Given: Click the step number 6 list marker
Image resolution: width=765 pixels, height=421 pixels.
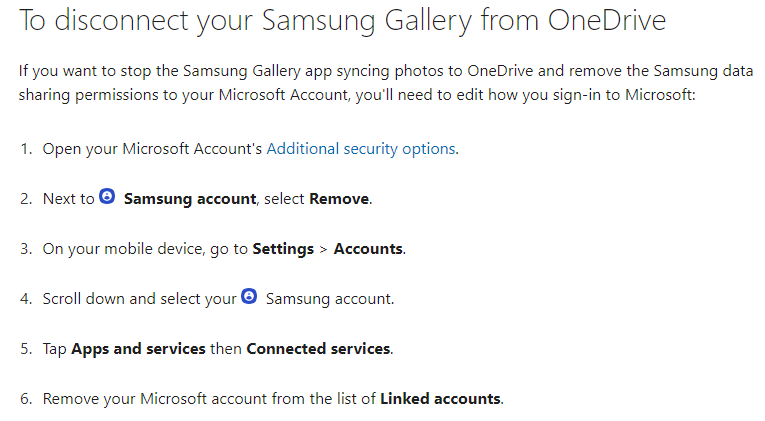Looking at the screenshot, I should pyautogui.click(x=26, y=398).
